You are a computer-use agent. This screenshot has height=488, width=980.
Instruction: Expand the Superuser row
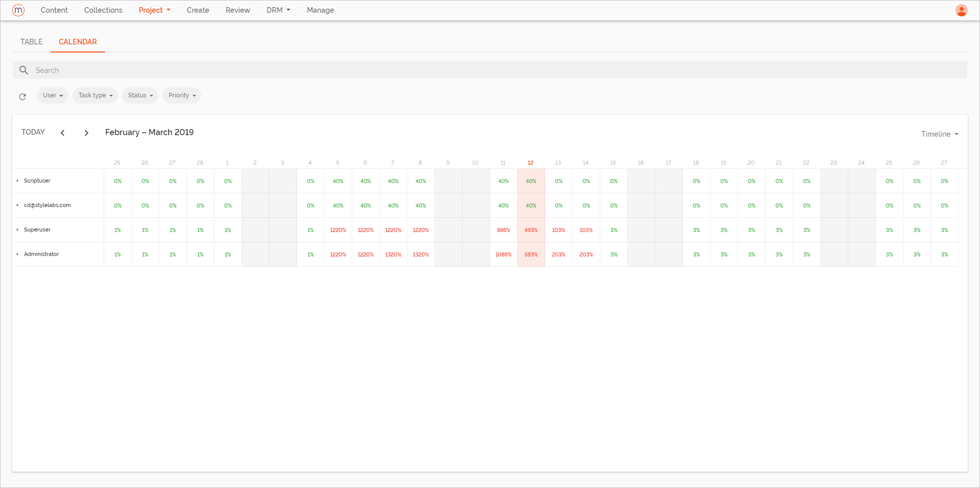(x=18, y=229)
